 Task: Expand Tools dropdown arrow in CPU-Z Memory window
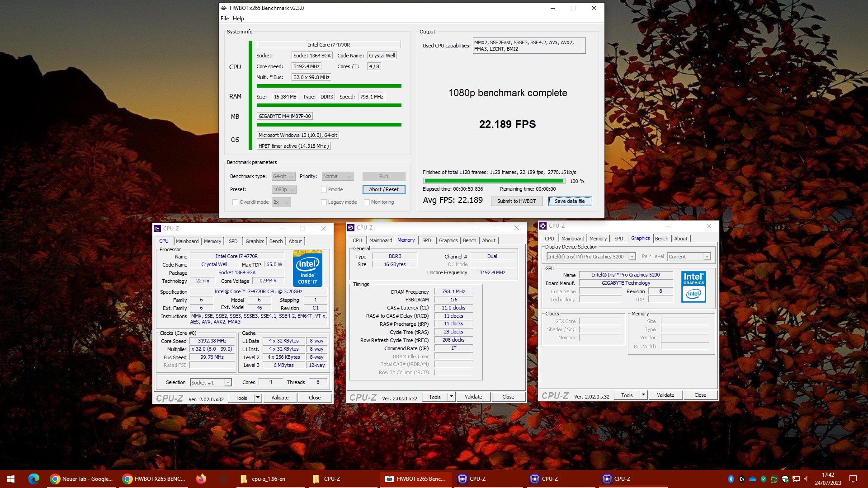pyautogui.click(x=451, y=397)
